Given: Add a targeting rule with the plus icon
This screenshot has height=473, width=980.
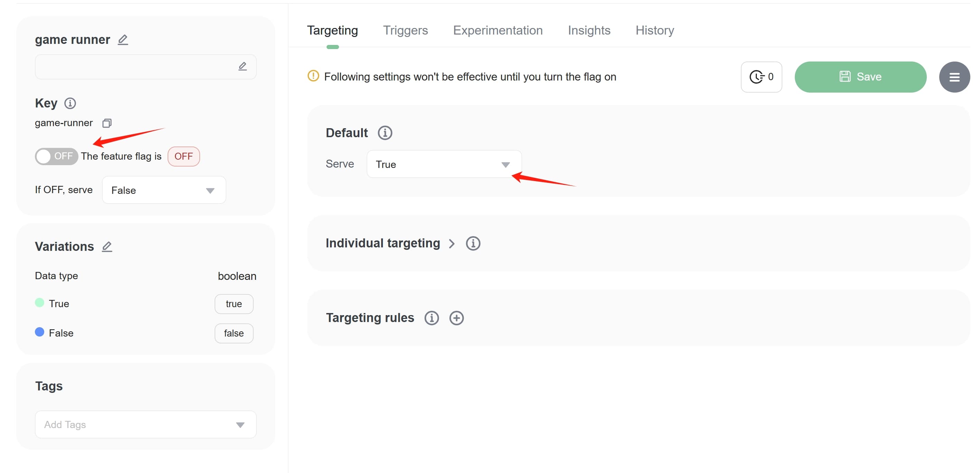Looking at the screenshot, I should click(456, 318).
